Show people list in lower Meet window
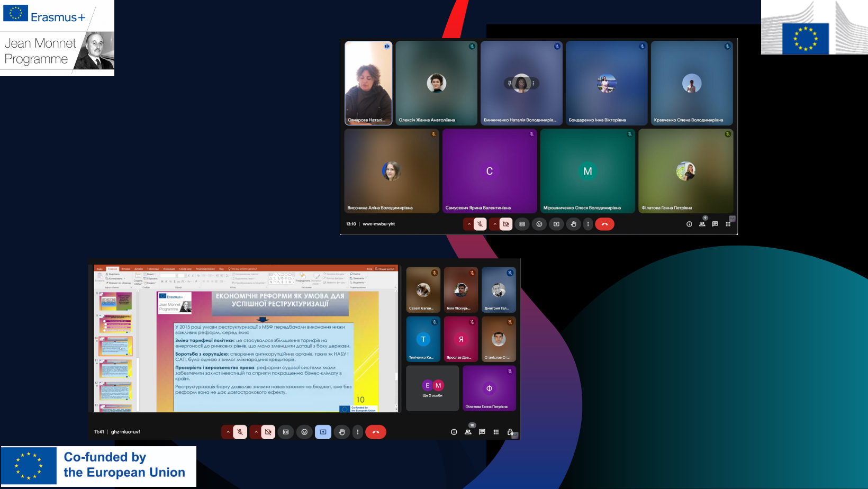Image resolution: width=868 pixels, height=489 pixels. (468, 432)
